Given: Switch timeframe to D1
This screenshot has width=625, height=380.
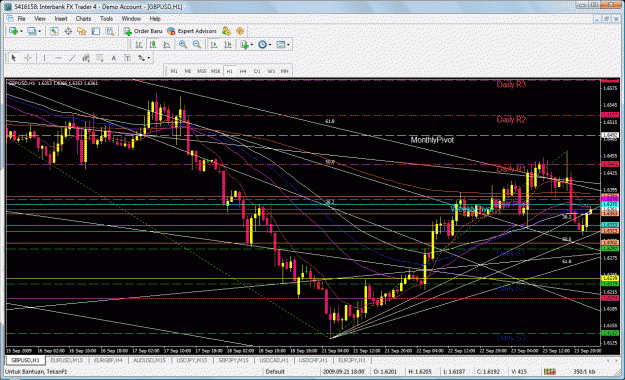Looking at the screenshot, I should [x=257, y=71].
